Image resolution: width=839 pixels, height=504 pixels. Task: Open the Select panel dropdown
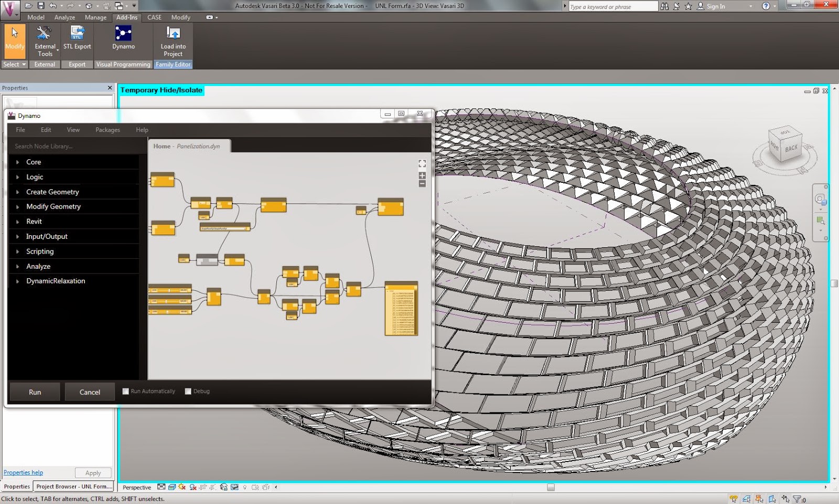pyautogui.click(x=15, y=64)
